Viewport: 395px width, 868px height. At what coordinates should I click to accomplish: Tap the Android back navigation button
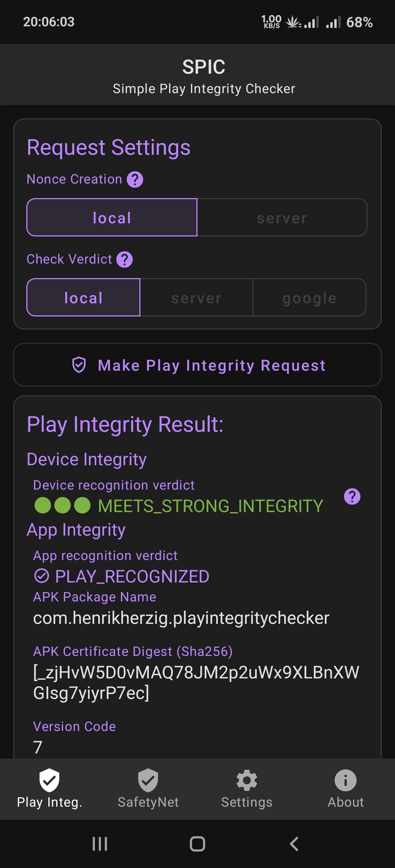coord(294,844)
